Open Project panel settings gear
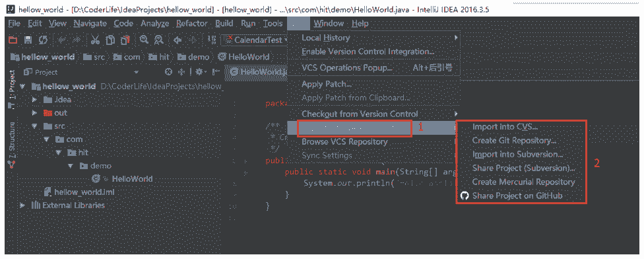 pos(201,72)
